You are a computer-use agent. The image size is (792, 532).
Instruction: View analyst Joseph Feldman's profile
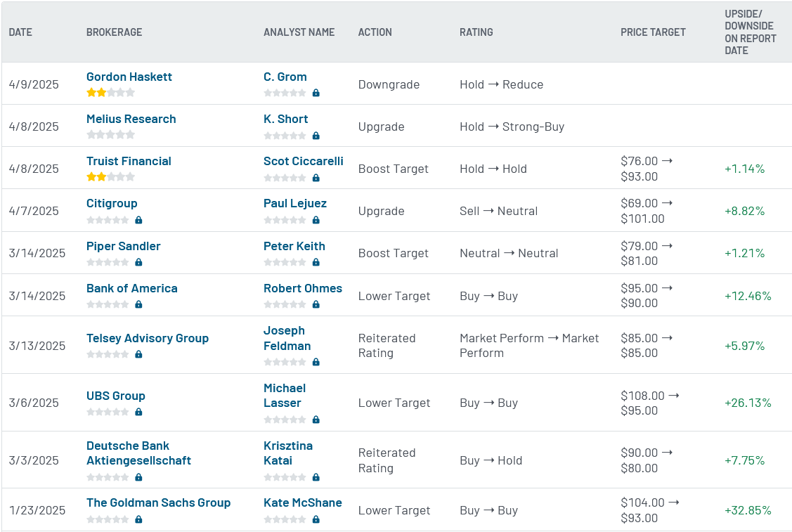[x=287, y=338]
